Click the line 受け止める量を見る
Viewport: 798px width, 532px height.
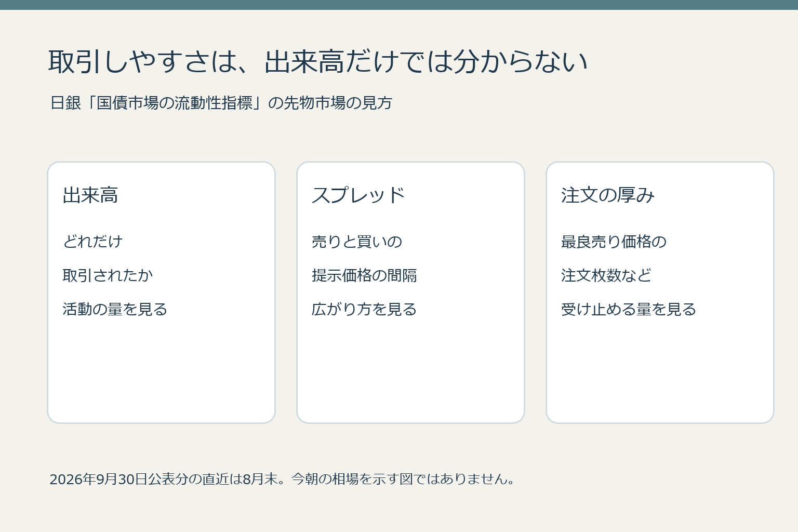click(629, 309)
